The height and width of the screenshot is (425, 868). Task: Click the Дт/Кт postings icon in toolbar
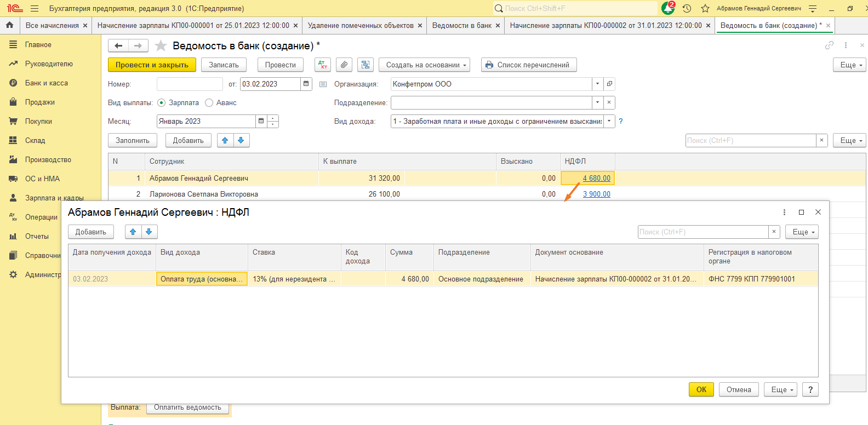click(x=323, y=65)
